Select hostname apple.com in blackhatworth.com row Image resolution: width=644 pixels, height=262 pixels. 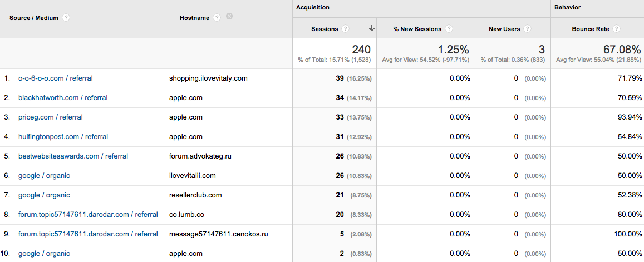[186, 98]
